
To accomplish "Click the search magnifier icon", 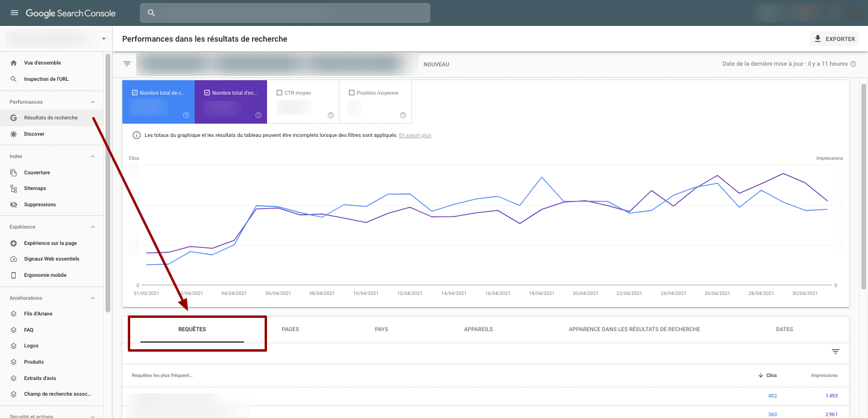I will 151,13.
